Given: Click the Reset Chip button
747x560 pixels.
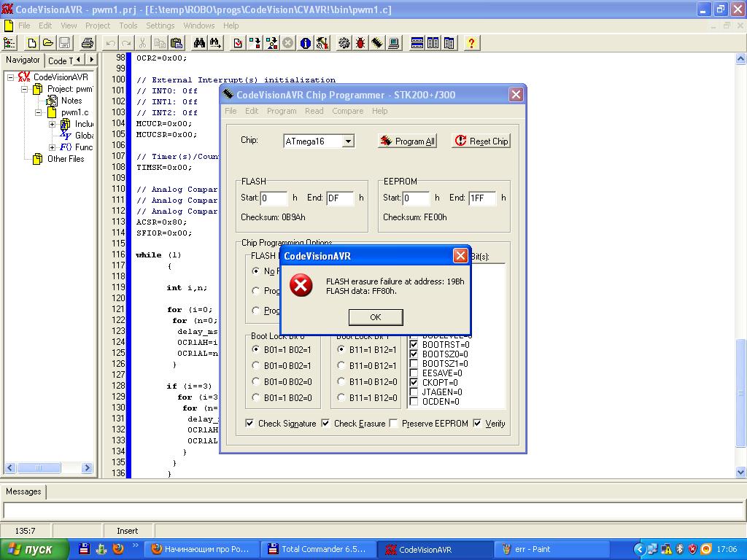Looking at the screenshot, I should pyautogui.click(x=481, y=141).
